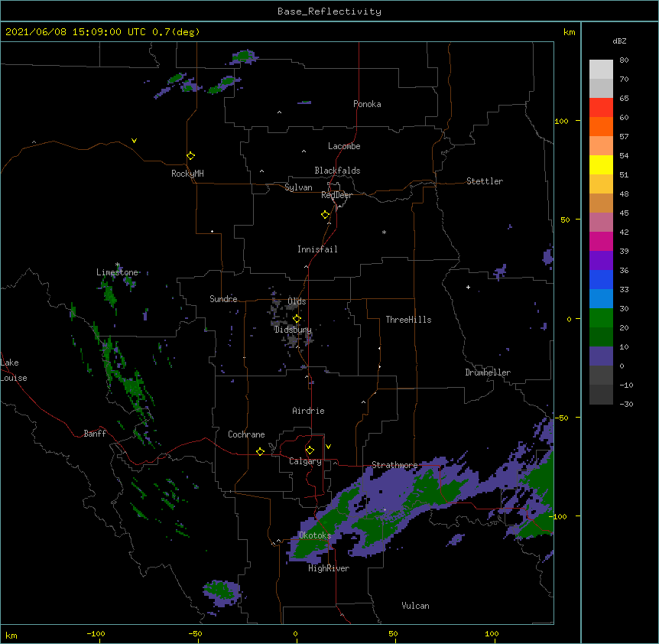Screen dimensions: 659x644
Task: Click yellow diamond marker above RockyMH label
Action: (x=190, y=155)
